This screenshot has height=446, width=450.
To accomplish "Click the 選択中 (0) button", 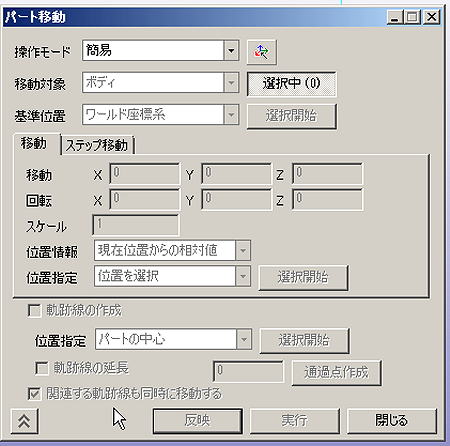I will (292, 84).
